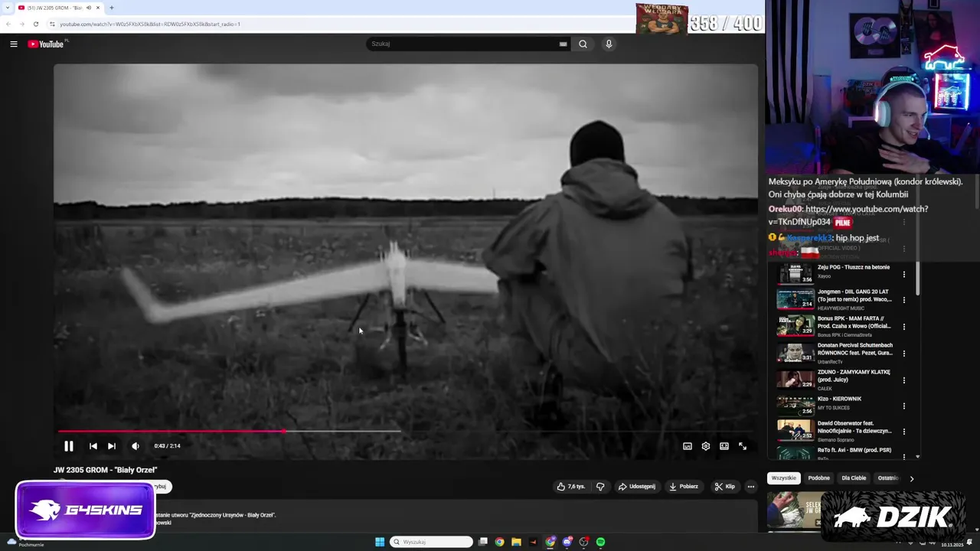Open the weather widget showing Pochmurnie
The image size is (980, 551).
(x=25, y=542)
